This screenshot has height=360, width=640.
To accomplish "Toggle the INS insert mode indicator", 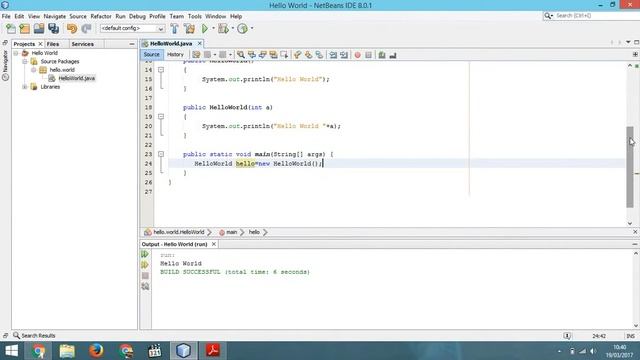I will coord(631,336).
